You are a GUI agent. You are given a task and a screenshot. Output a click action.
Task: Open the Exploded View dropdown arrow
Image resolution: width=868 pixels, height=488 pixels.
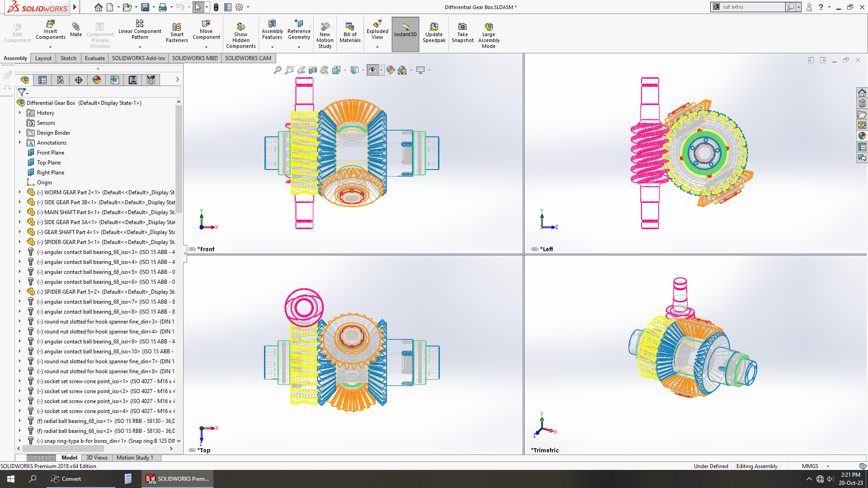tap(377, 47)
